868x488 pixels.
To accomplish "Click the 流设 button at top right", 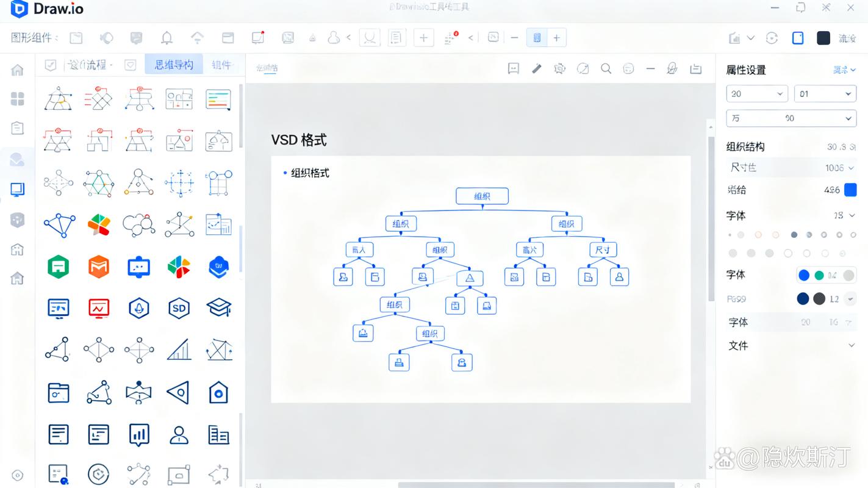I will coord(847,38).
